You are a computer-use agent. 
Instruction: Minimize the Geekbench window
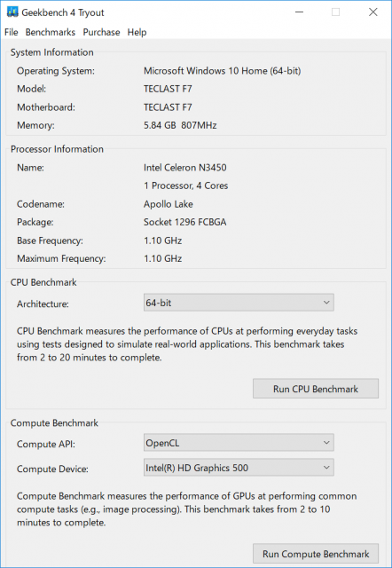[x=299, y=12]
